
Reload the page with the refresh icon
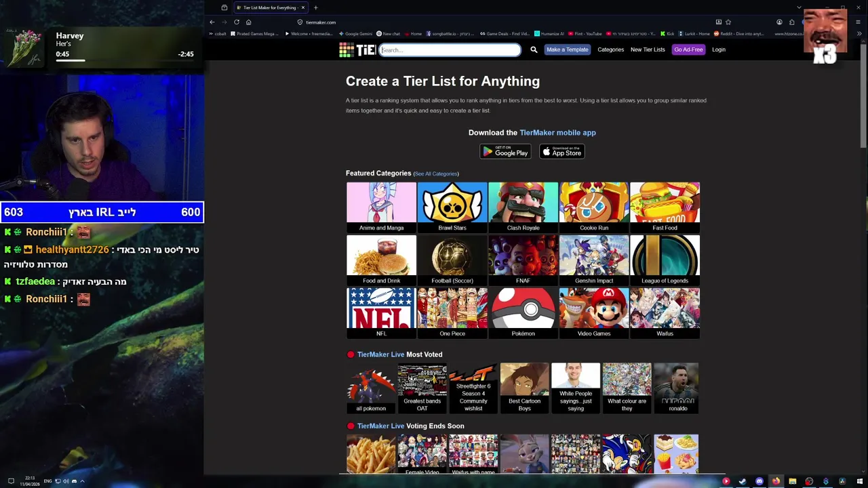[x=237, y=22]
